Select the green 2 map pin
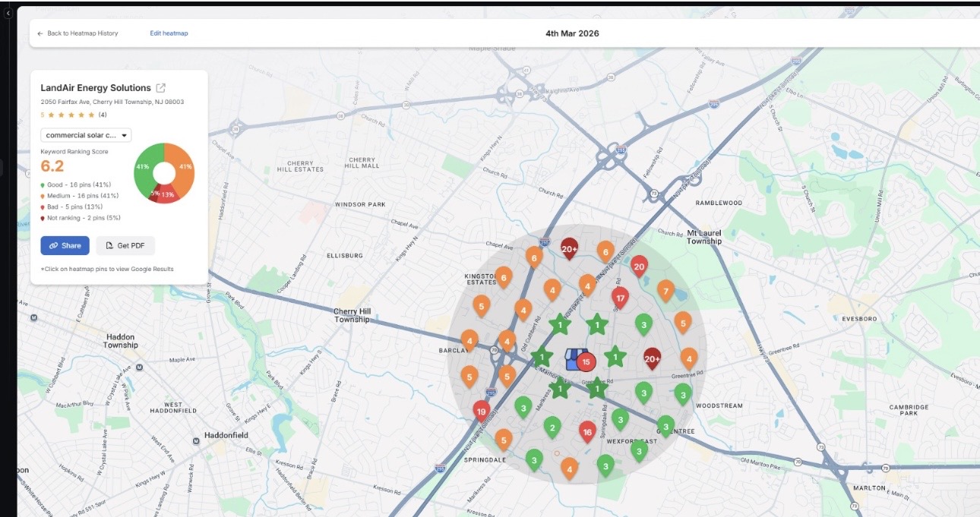 click(x=552, y=428)
